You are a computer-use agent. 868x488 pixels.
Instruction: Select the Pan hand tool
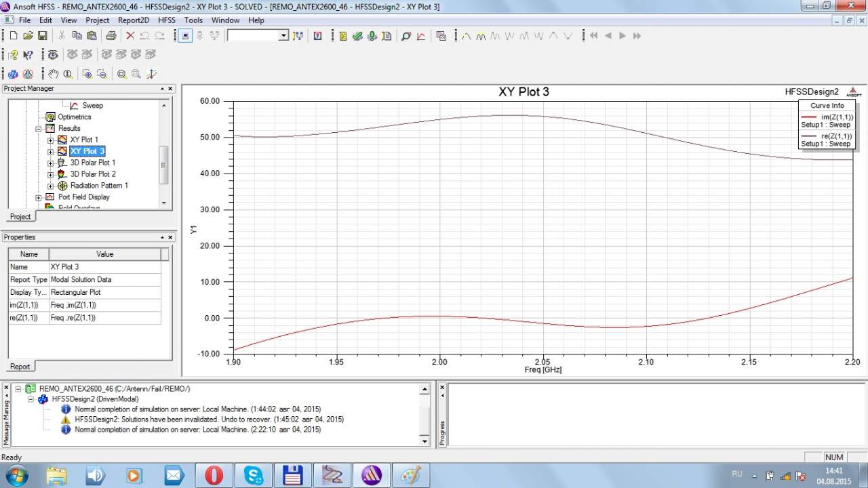54,74
